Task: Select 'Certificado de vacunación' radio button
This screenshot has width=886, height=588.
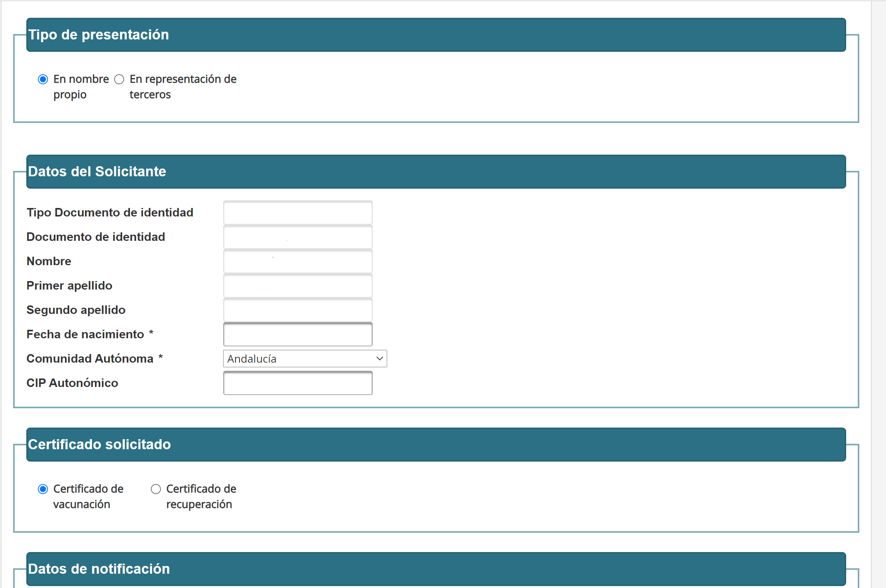Action: point(43,489)
